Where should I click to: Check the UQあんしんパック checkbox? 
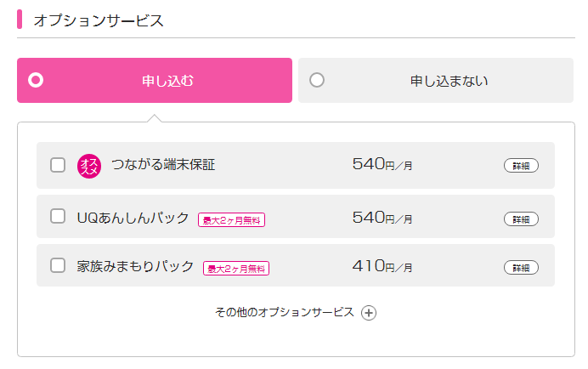(x=58, y=216)
